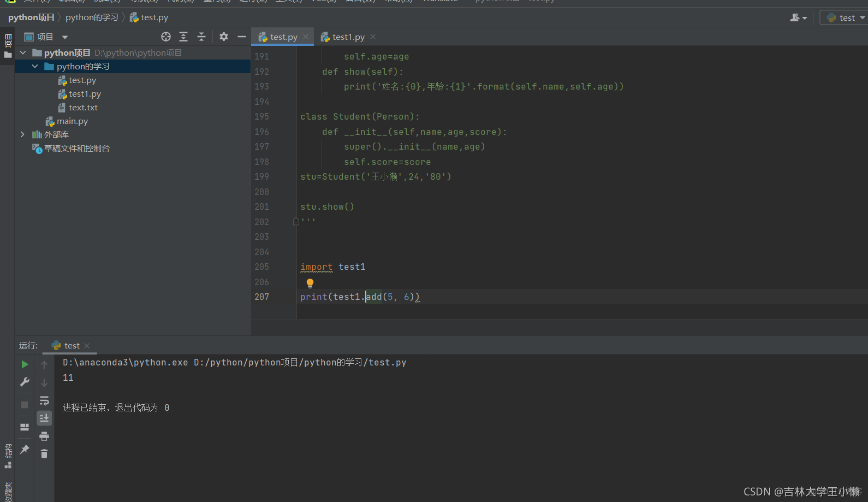Open the test run configuration dropdown

click(845, 17)
